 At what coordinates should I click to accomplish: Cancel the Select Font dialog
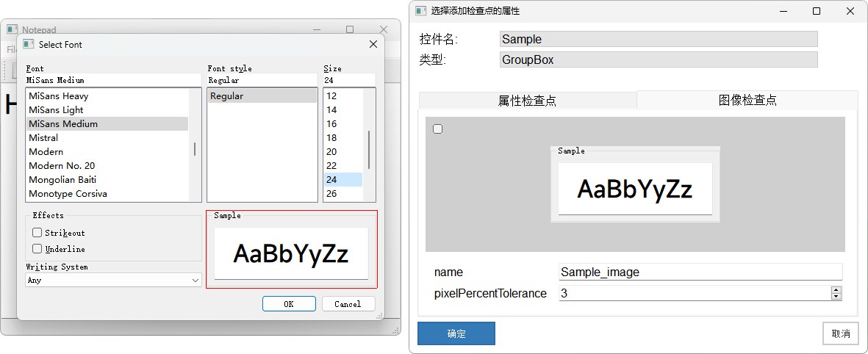point(348,304)
